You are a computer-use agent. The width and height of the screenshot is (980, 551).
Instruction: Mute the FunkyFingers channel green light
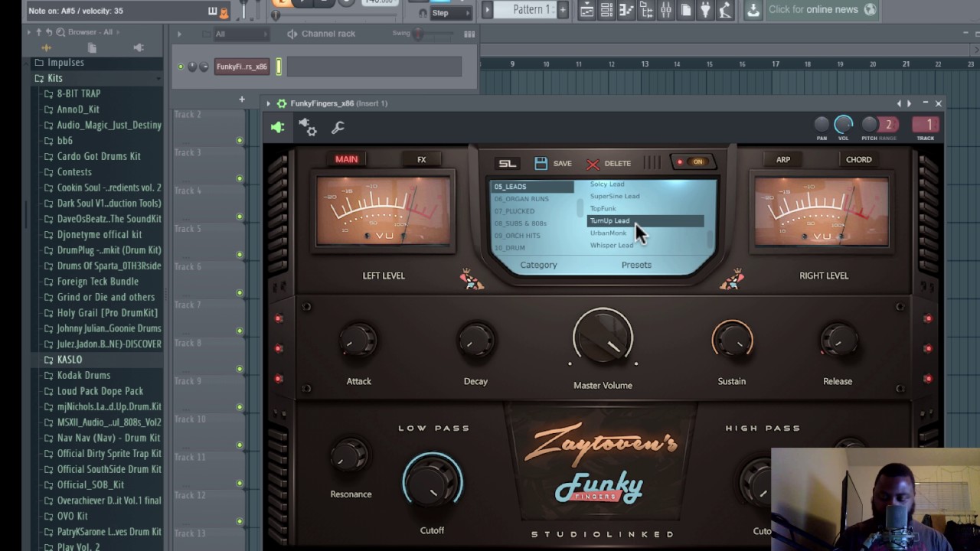181,67
